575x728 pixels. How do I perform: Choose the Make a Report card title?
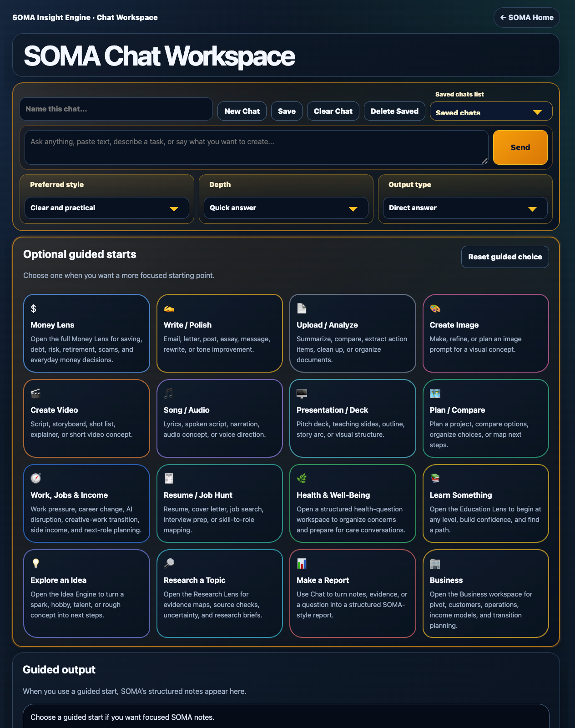click(323, 580)
